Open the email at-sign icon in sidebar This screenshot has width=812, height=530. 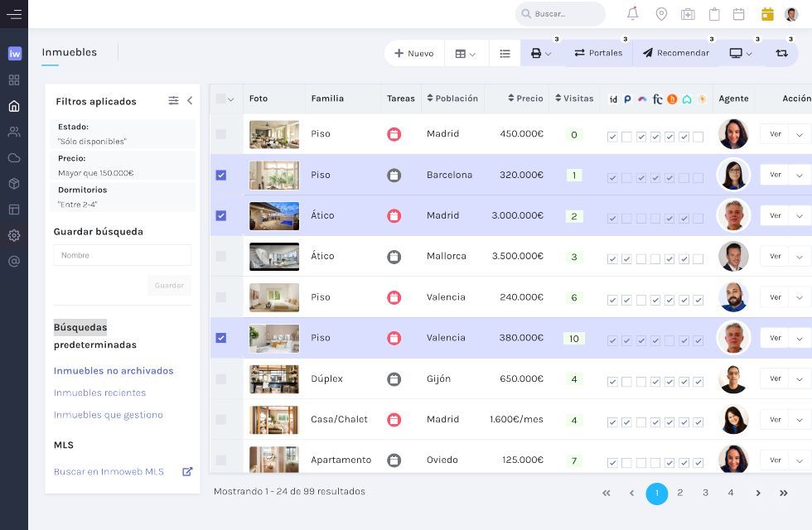pos(14,262)
